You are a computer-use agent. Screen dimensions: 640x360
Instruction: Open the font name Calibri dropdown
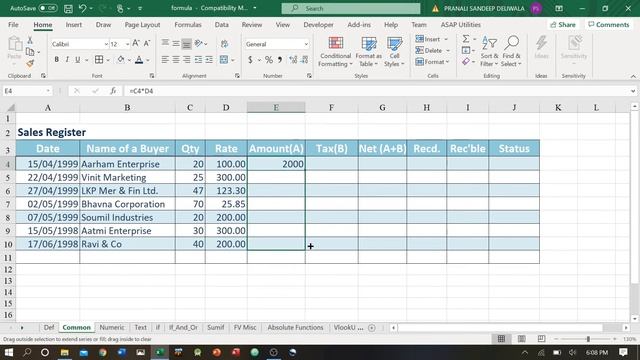tap(106, 44)
